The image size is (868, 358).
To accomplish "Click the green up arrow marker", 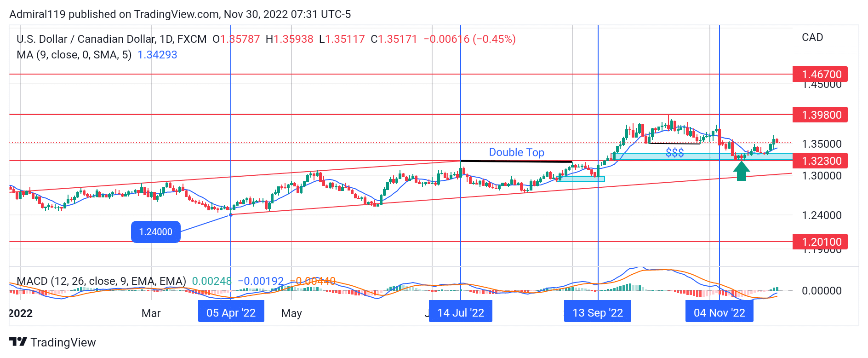I will click(741, 170).
